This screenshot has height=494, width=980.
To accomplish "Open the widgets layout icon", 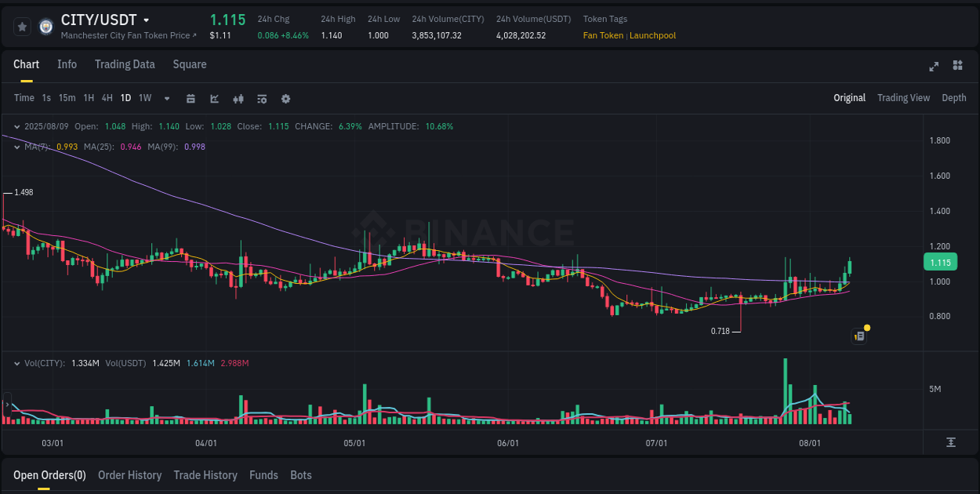I will (956, 67).
